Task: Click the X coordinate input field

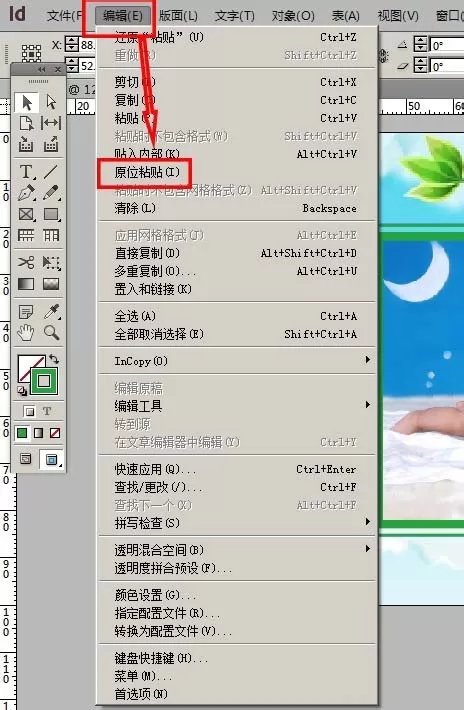Action: (x=87, y=45)
